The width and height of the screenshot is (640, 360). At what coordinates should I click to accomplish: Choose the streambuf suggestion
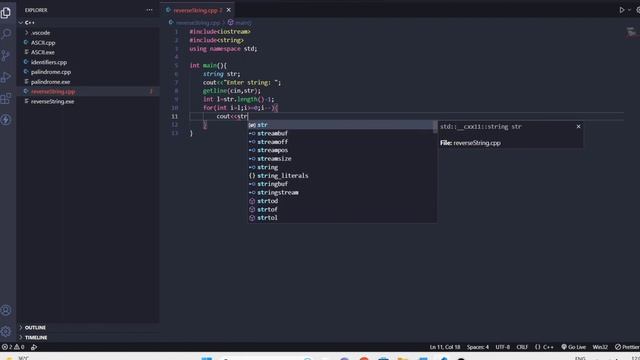[x=342, y=133]
